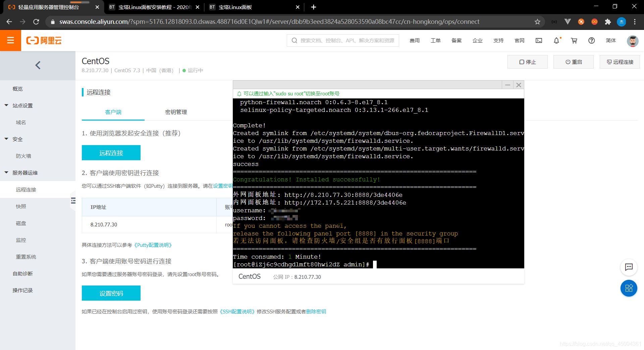Collapse sidebar with the back chevron
The width and height of the screenshot is (644, 350).
pos(38,65)
